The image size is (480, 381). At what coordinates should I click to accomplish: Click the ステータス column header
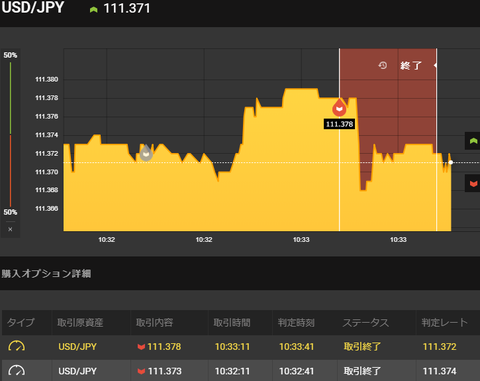pyautogui.click(x=366, y=322)
